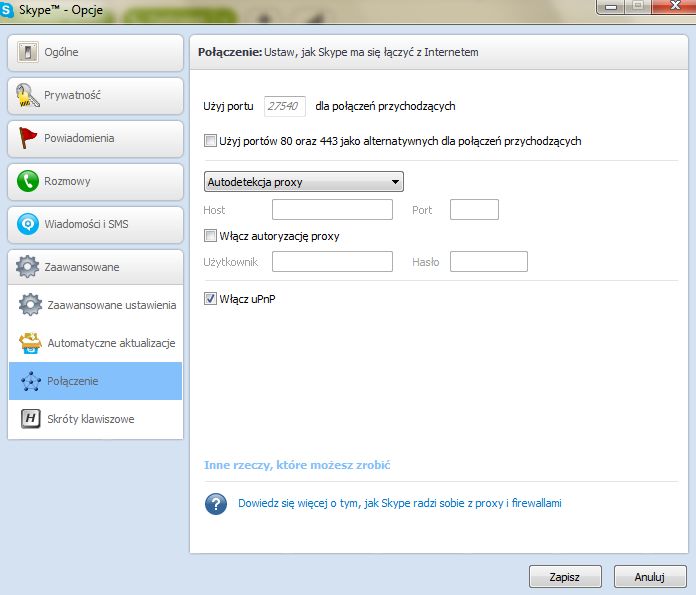Enable ports 80 and 443 alternative checkbox

point(210,141)
